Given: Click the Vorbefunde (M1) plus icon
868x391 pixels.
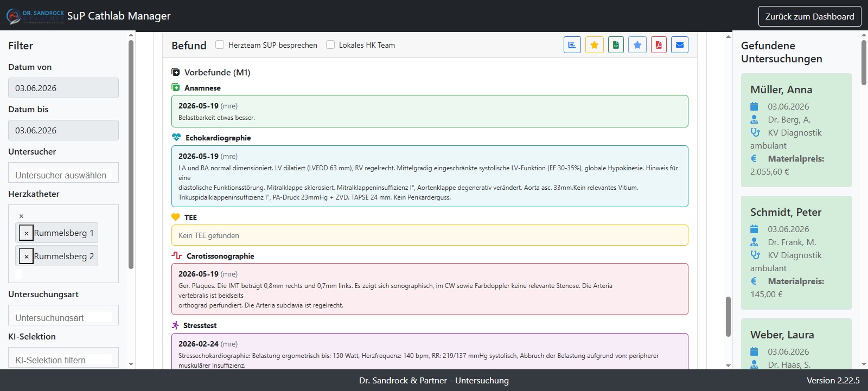Looking at the screenshot, I should [x=176, y=72].
